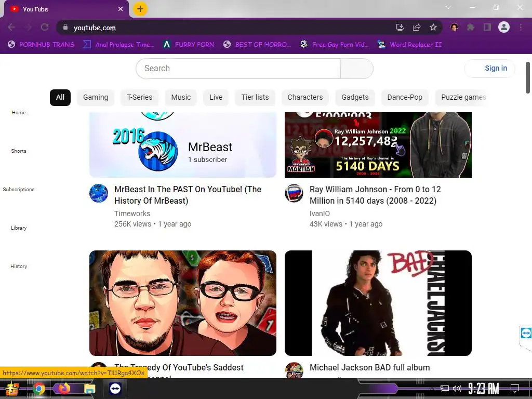This screenshot has width=532, height=399.
Task: Bookmark this page with the star icon
Action: (433, 28)
